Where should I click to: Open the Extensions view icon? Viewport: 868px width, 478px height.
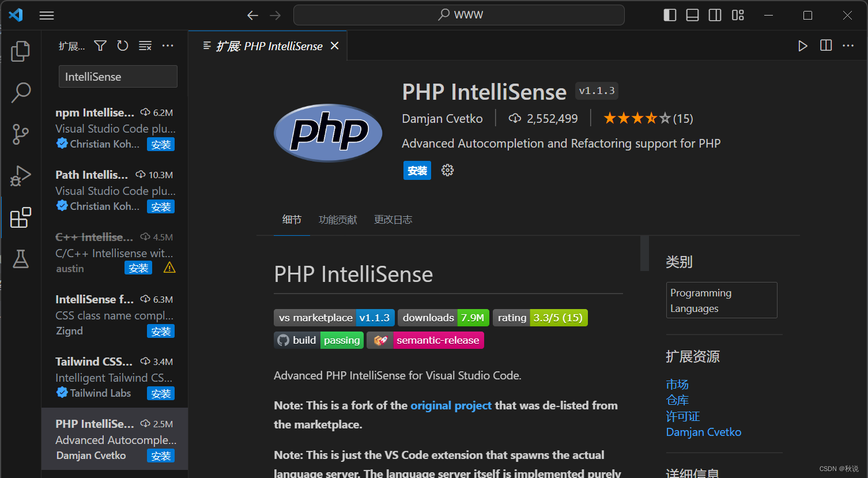[x=21, y=217]
